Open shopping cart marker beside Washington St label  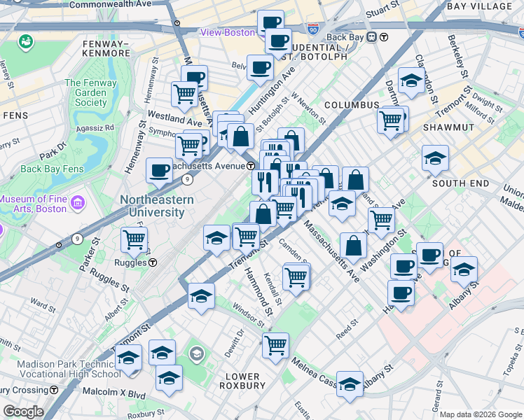381,221
